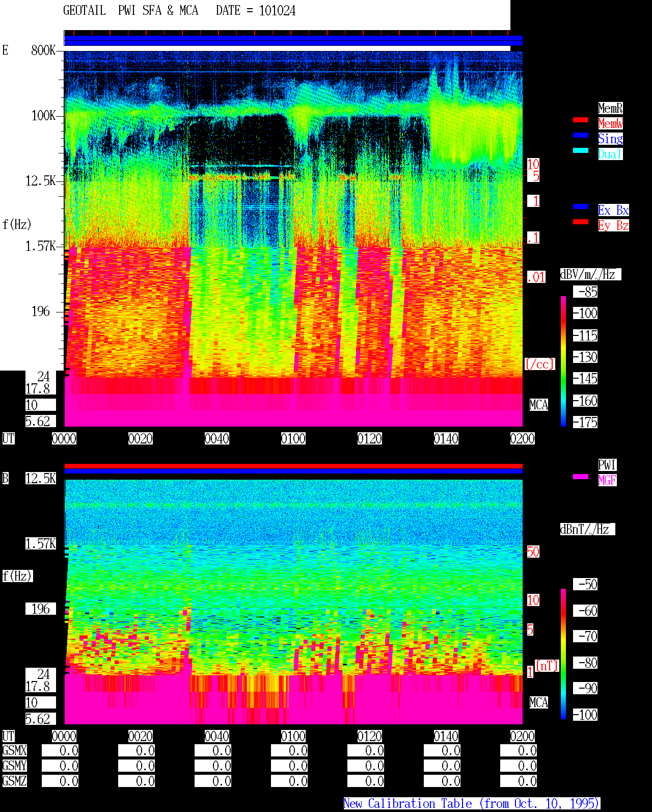
Task: Click the -70 color scale value
Action: tap(585, 636)
